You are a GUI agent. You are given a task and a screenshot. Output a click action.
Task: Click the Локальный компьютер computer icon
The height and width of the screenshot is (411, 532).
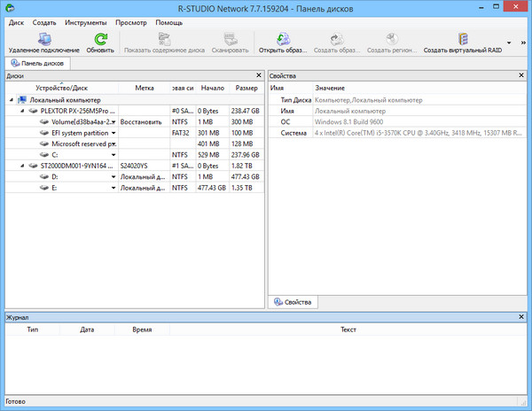[x=21, y=100]
